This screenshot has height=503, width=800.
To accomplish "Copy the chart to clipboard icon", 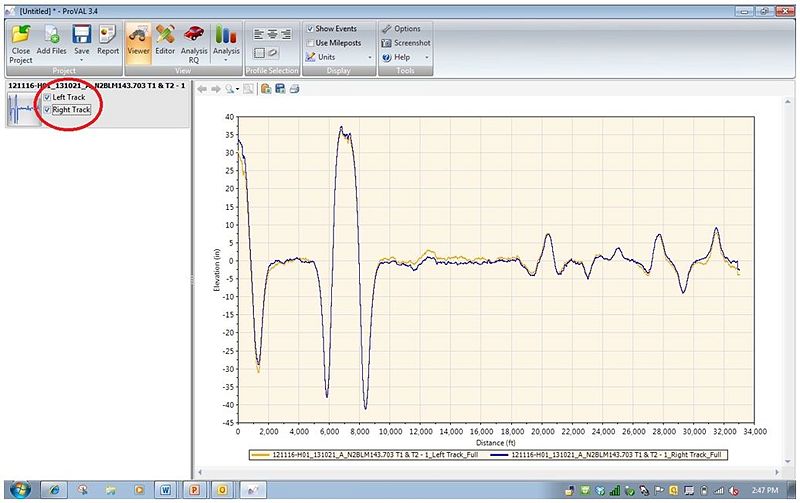I will point(266,89).
